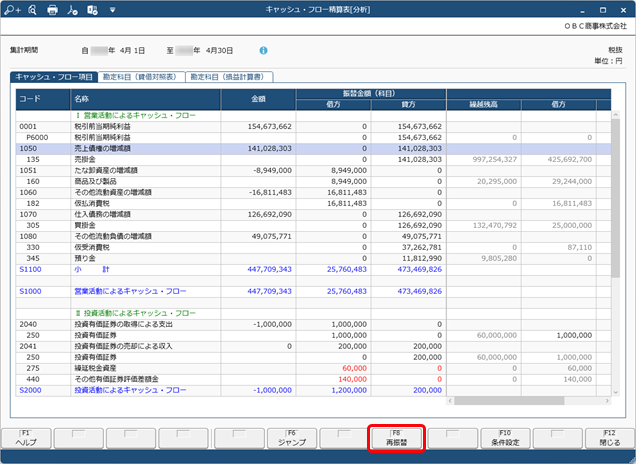
Task: Open print preview from title bar
Action: 32,10
